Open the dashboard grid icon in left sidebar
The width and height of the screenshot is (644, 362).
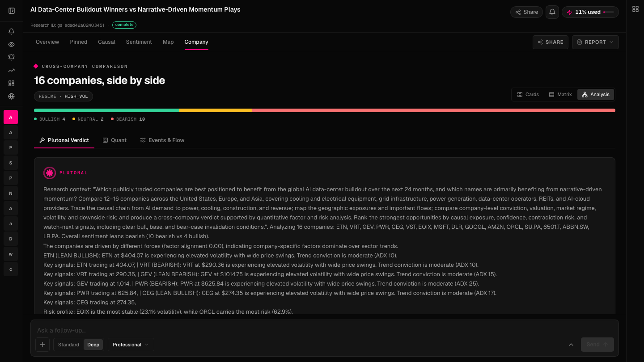12,84
